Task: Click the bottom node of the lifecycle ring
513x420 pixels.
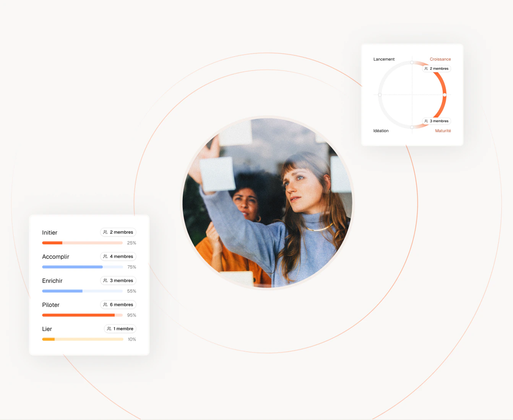Action: pos(412,127)
